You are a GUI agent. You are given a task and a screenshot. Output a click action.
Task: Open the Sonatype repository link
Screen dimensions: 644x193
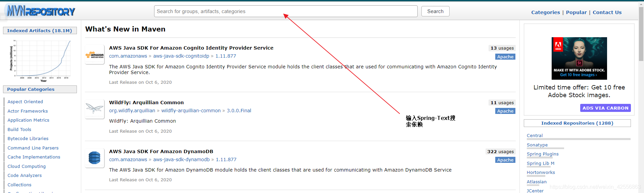tap(537, 145)
